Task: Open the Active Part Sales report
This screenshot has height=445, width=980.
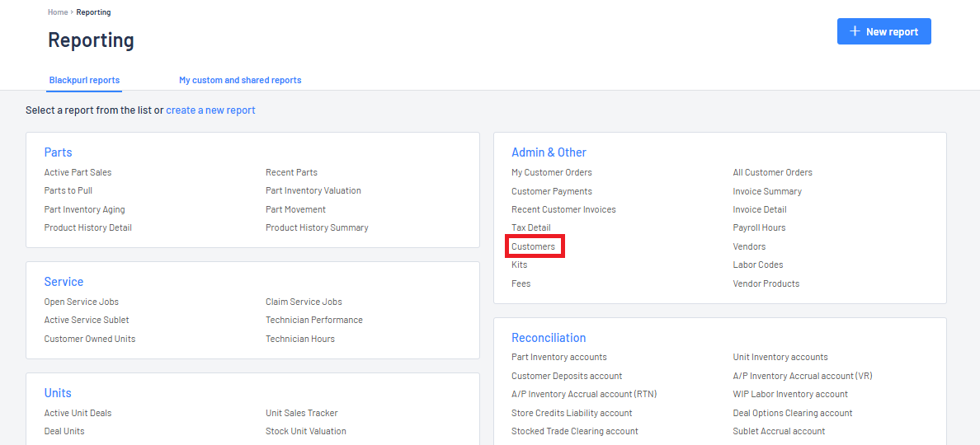Action: (x=78, y=172)
